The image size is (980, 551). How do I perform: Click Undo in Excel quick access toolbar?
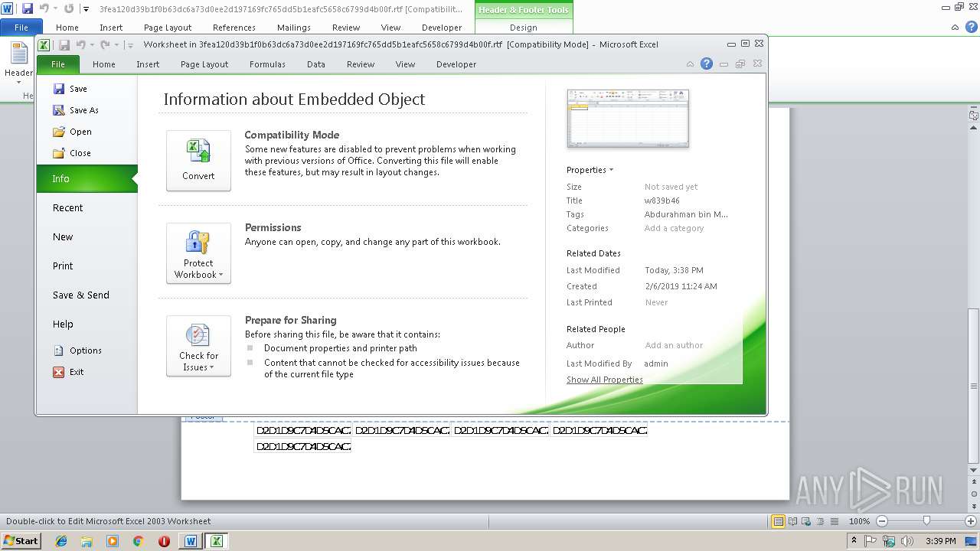pyautogui.click(x=81, y=45)
